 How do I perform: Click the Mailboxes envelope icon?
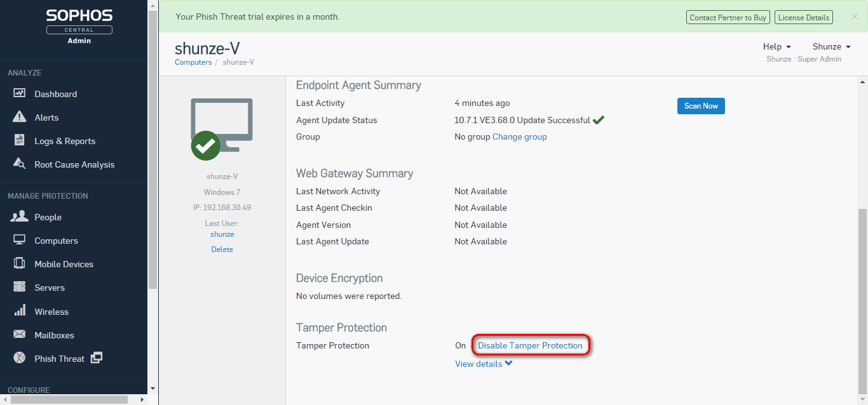click(x=20, y=335)
